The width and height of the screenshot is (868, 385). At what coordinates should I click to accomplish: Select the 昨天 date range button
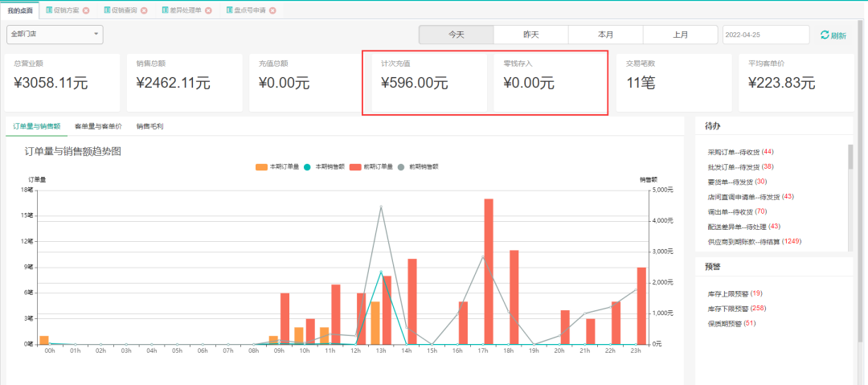pos(530,35)
